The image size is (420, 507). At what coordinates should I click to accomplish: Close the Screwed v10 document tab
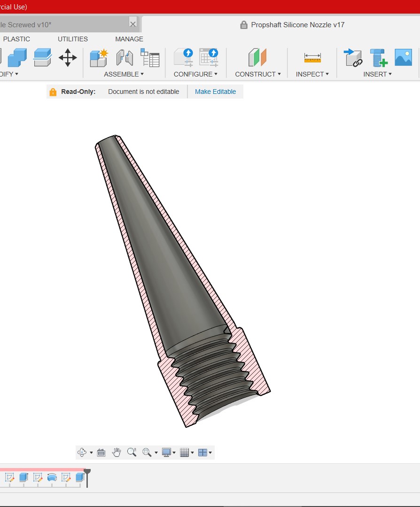point(132,23)
